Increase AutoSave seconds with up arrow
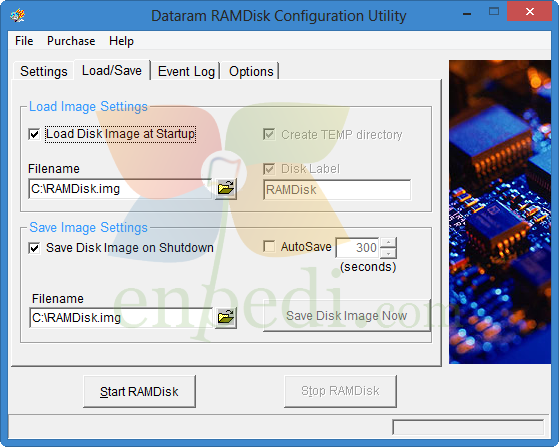Screen dimensions: 559x447 click(x=388, y=242)
